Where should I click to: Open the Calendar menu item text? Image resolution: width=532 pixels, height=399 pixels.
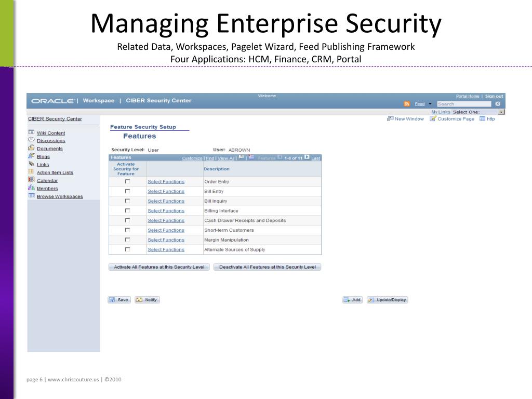coord(47,180)
